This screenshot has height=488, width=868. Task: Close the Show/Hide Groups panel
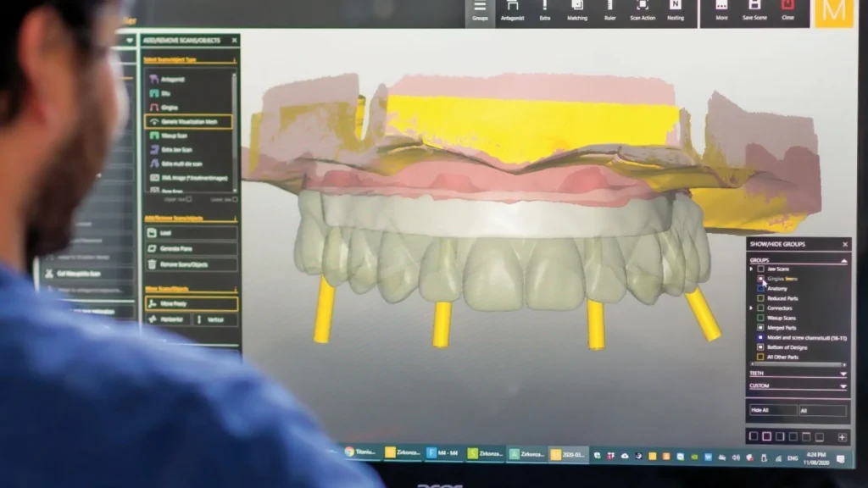[844, 244]
